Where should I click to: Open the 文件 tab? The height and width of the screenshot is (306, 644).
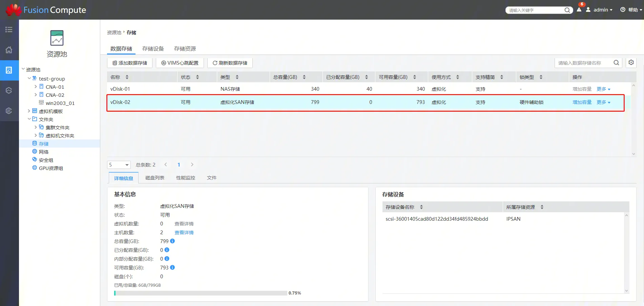pyautogui.click(x=212, y=178)
